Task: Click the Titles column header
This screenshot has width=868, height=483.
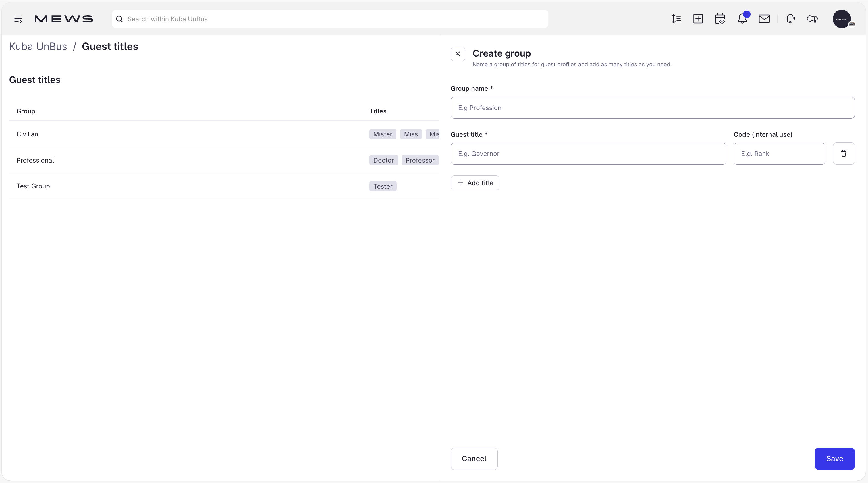Action: 378,111
